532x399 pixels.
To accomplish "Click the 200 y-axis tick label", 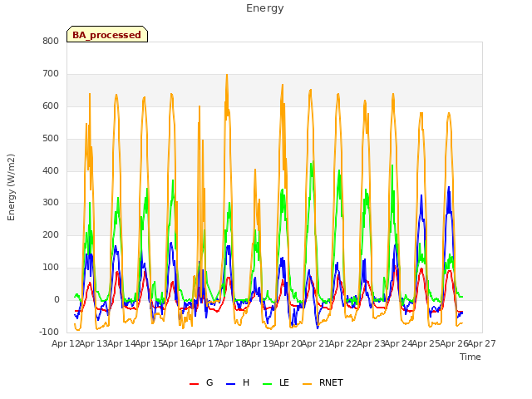I will [x=51, y=234].
